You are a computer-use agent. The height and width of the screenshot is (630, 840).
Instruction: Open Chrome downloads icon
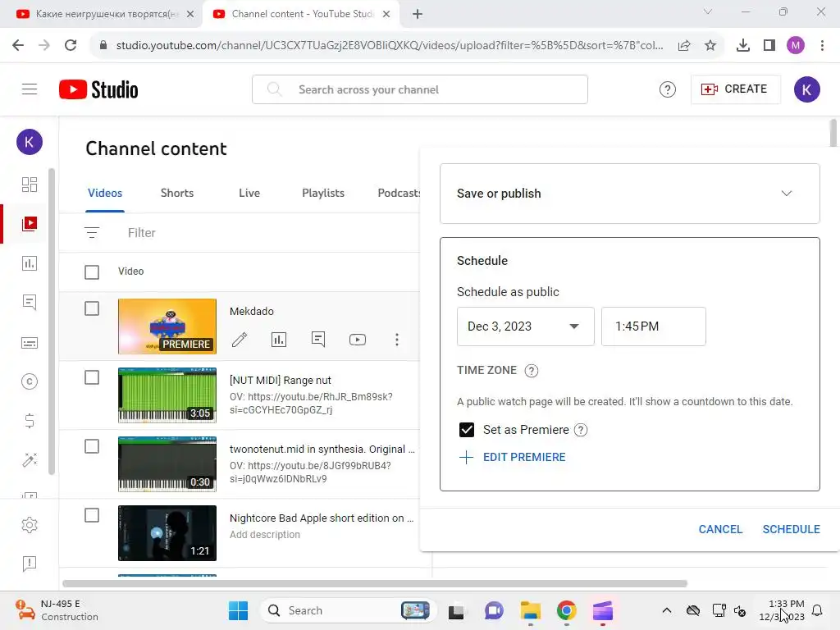point(742,46)
